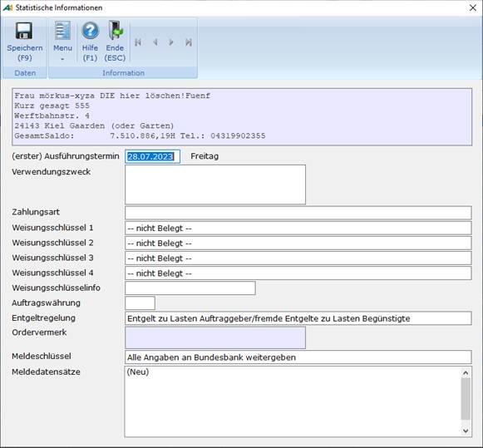The height and width of the screenshot is (448, 483).
Task: Jump to first record navigation arrow
Action: click(x=138, y=42)
